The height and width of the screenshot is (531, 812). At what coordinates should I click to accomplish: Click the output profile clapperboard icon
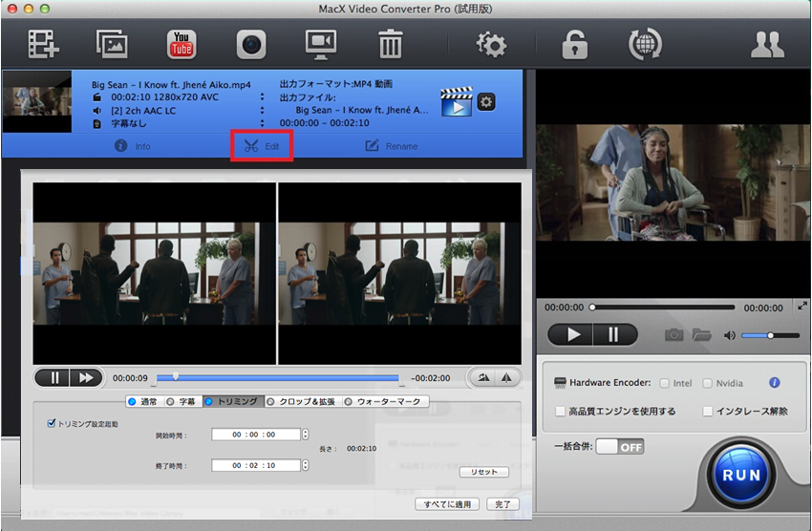click(457, 101)
